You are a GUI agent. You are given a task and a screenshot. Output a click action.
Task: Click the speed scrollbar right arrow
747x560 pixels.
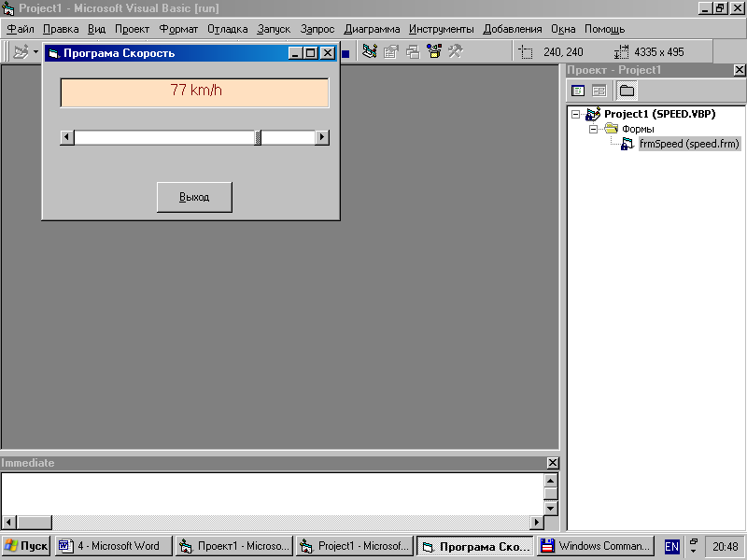coord(322,137)
